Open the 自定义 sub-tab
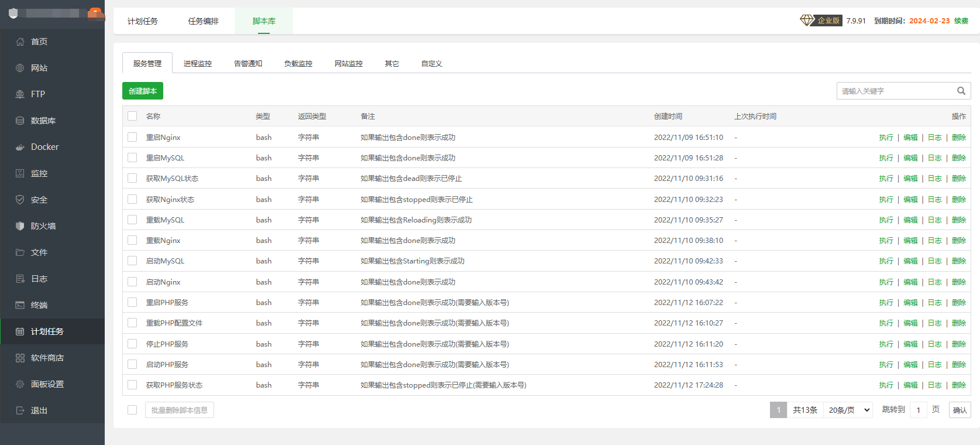 coord(432,63)
